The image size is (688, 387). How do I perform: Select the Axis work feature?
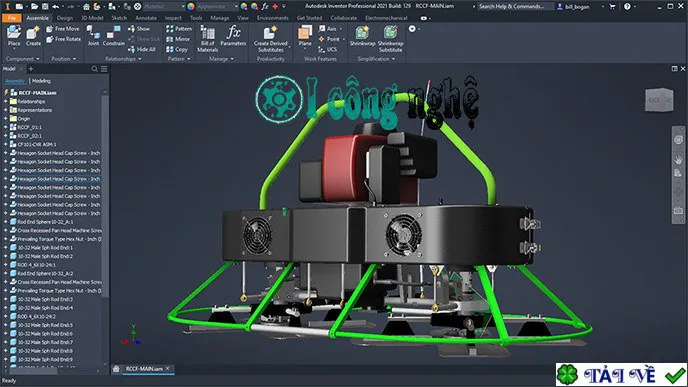tap(330, 29)
